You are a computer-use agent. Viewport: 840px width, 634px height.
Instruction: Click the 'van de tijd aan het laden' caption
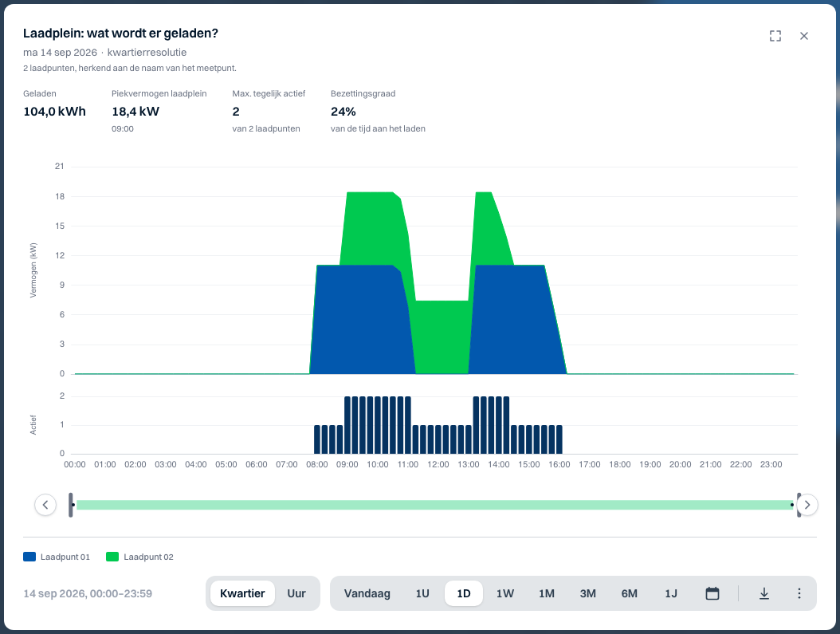point(379,128)
